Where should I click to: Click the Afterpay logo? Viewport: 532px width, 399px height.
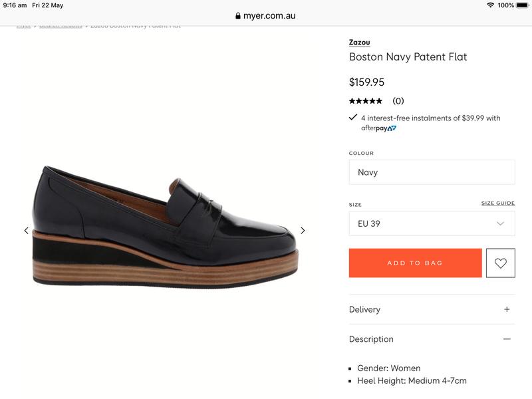tap(378, 128)
